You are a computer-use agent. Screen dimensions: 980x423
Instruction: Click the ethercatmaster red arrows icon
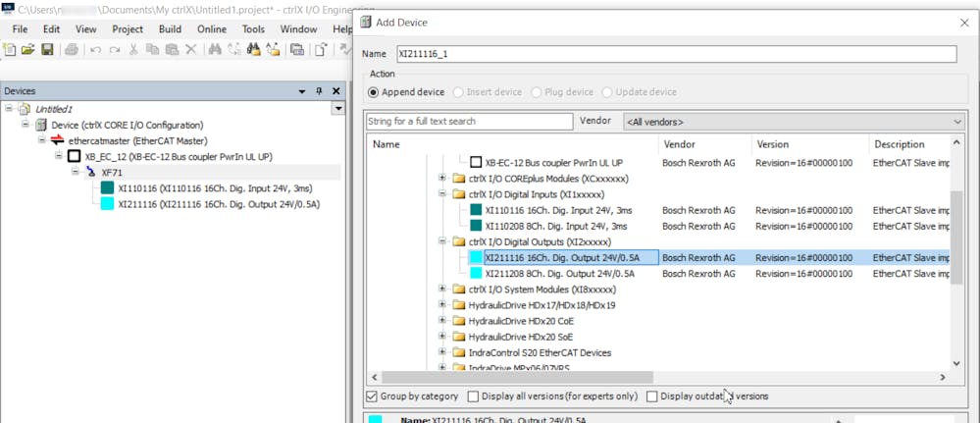pyautogui.click(x=57, y=141)
